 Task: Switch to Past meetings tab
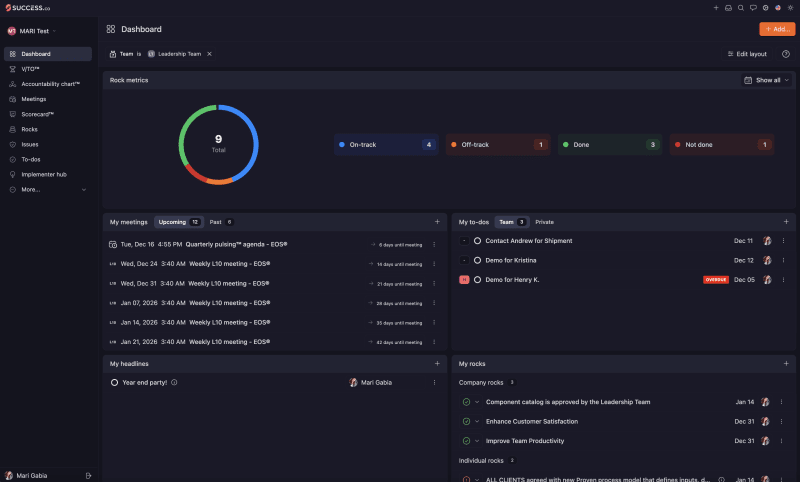(221, 222)
